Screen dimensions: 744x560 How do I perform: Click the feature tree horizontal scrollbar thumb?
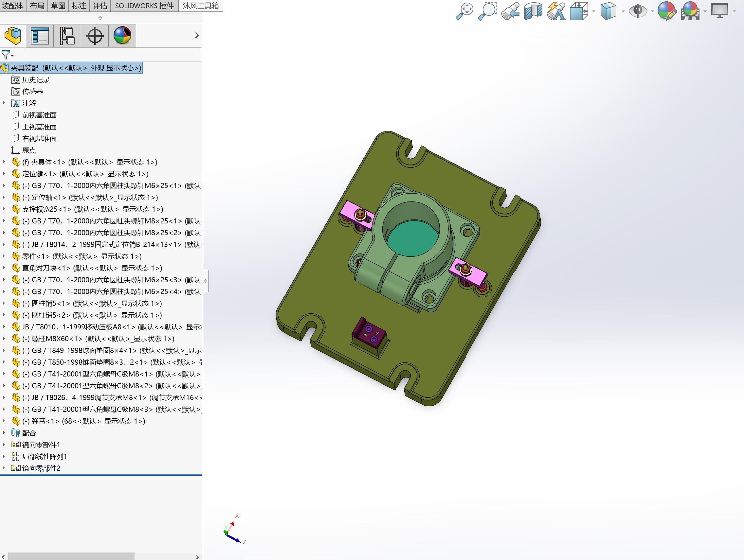(71, 557)
